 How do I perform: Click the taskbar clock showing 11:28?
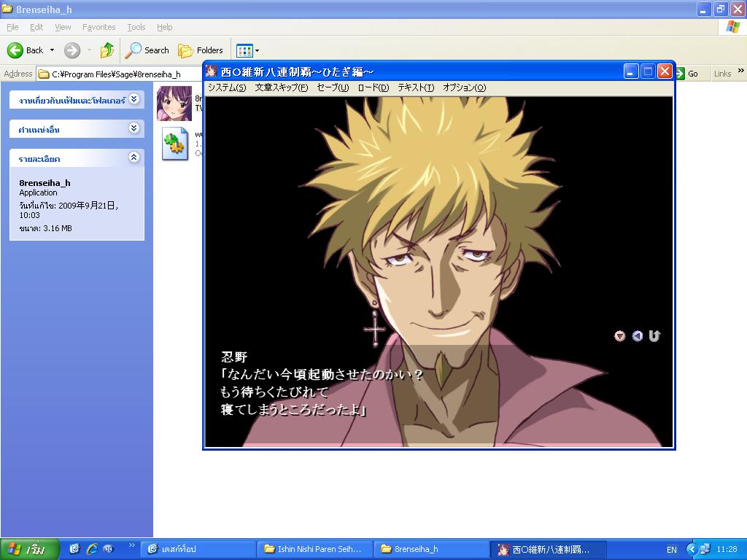click(727, 549)
